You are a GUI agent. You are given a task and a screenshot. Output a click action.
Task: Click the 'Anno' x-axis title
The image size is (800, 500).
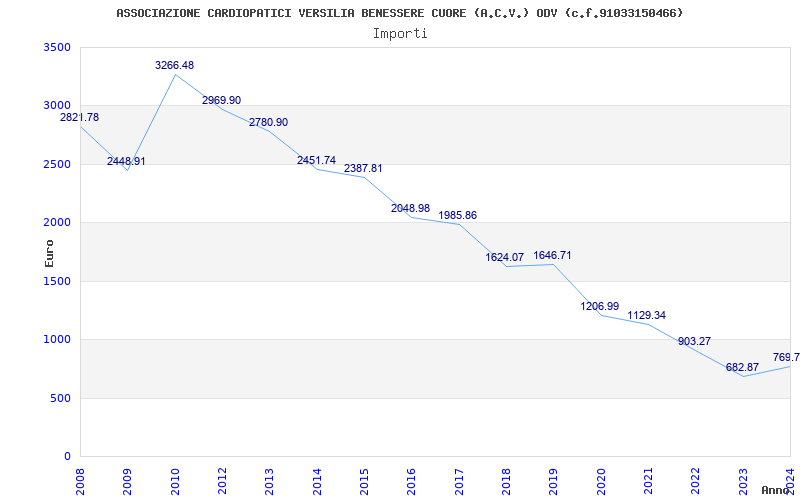point(776,490)
